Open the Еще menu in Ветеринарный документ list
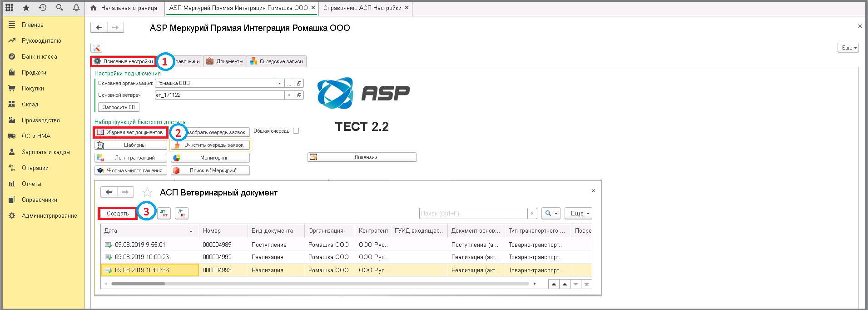868x310 pixels. pyautogui.click(x=579, y=213)
